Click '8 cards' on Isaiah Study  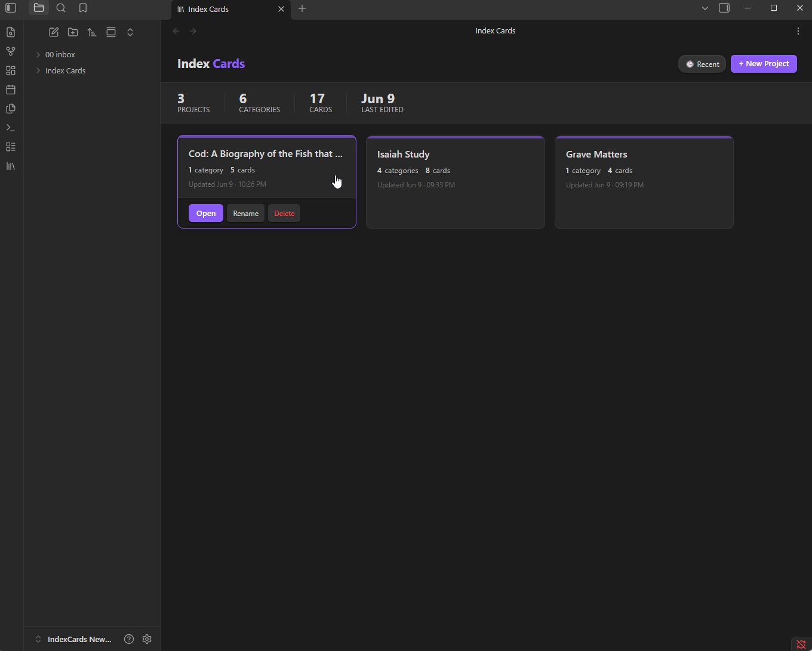tap(438, 171)
